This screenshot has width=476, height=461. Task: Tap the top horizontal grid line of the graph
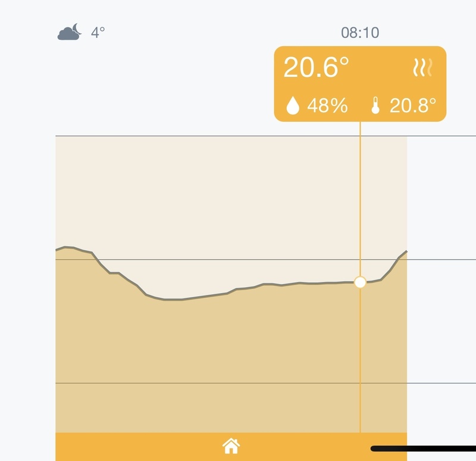[265, 136]
